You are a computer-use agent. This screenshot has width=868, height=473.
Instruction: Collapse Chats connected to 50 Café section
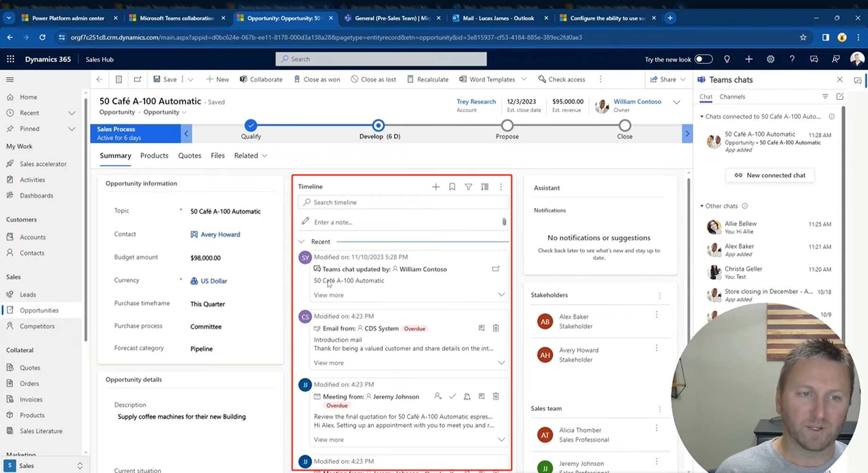702,116
